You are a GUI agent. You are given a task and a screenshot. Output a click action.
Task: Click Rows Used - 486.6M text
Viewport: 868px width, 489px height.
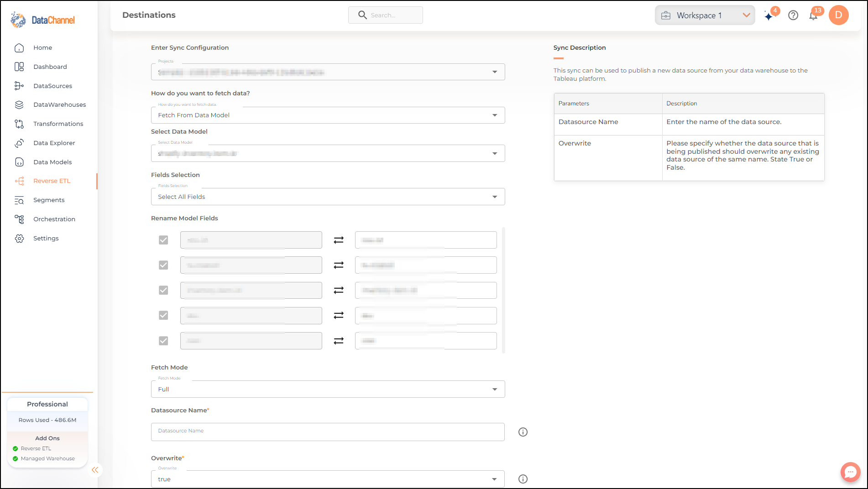pos(47,420)
